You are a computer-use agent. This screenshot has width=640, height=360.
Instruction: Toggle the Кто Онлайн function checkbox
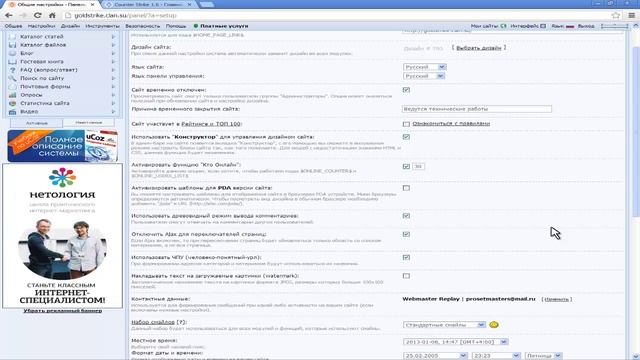pos(406,167)
